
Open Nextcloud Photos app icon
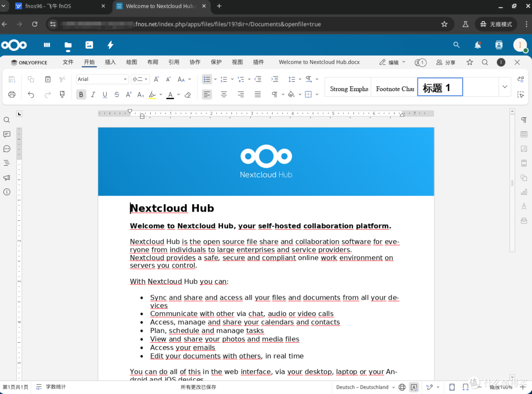[89, 45]
